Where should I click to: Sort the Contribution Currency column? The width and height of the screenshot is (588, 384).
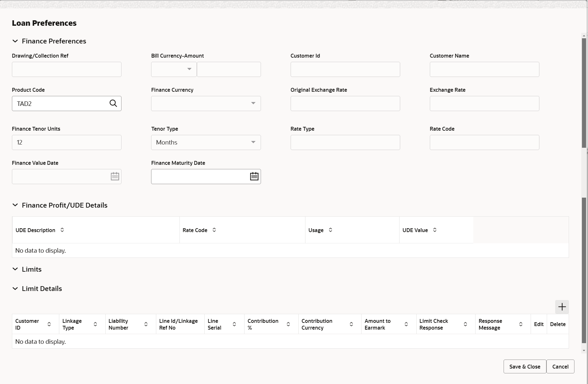(351, 324)
